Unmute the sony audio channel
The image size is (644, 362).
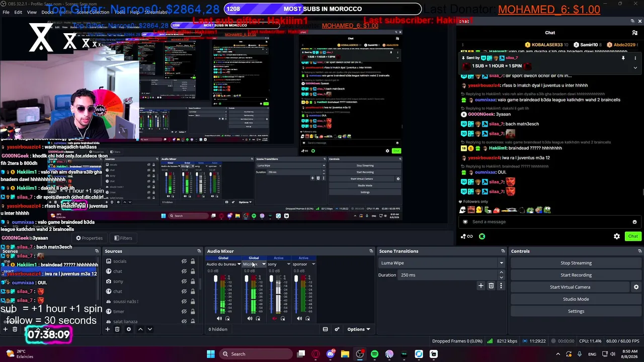coord(274,318)
